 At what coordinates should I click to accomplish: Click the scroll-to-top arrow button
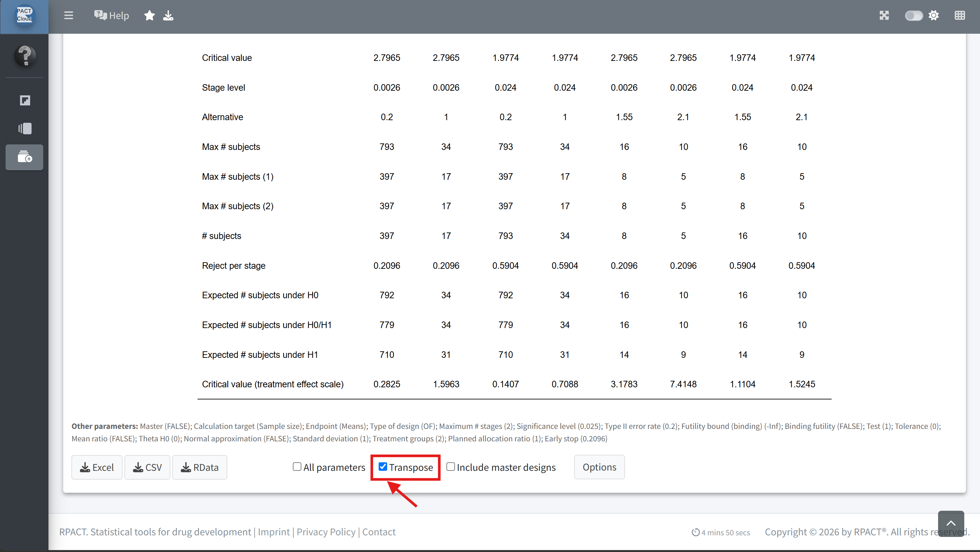[951, 524]
